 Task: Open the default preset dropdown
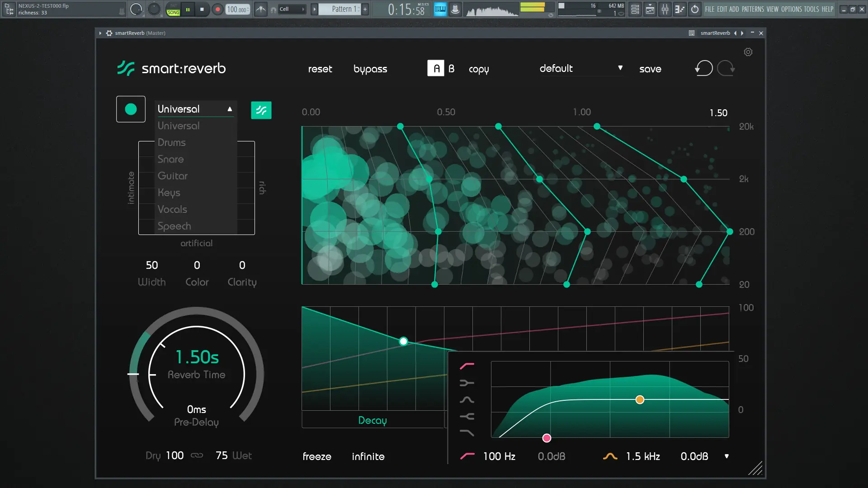click(x=581, y=68)
